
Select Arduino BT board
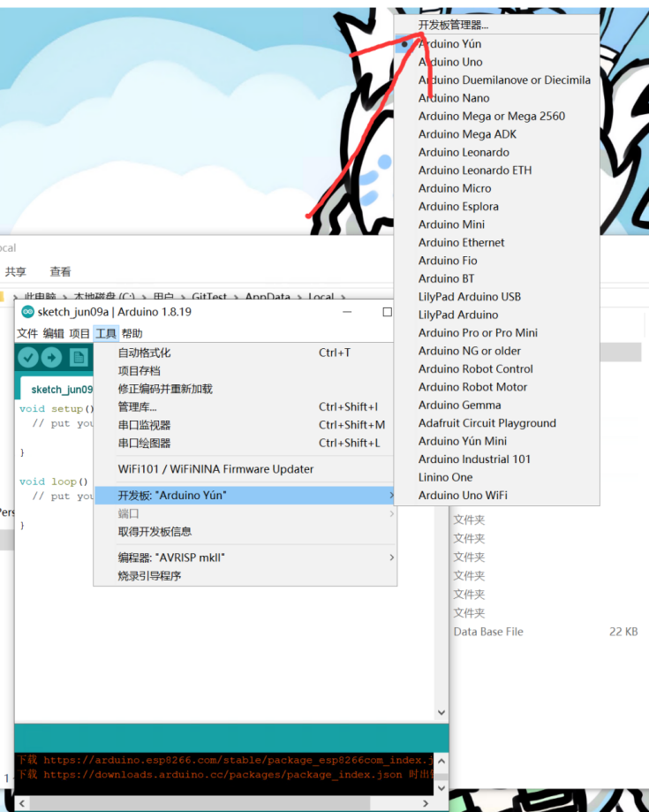[x=497, y=279]
